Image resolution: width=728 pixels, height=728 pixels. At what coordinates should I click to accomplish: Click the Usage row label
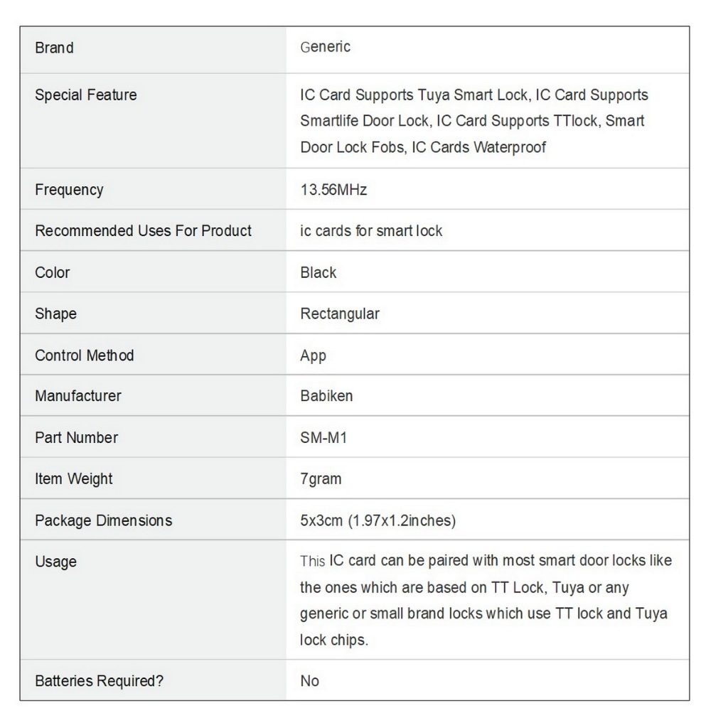(x=55, y=562)
